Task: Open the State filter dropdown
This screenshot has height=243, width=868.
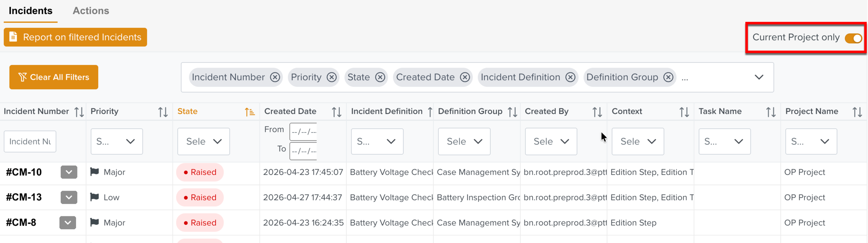Action: [203, 141]
